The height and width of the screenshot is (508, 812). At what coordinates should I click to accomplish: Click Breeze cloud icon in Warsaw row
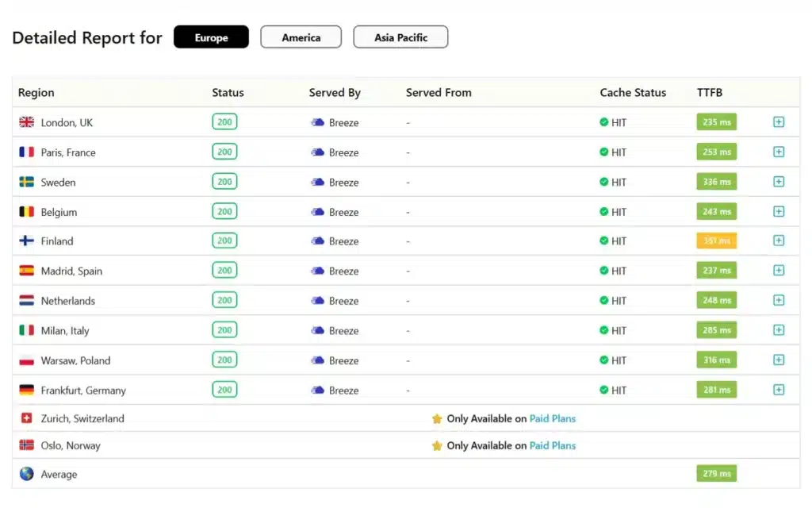[x=317, y=360]
